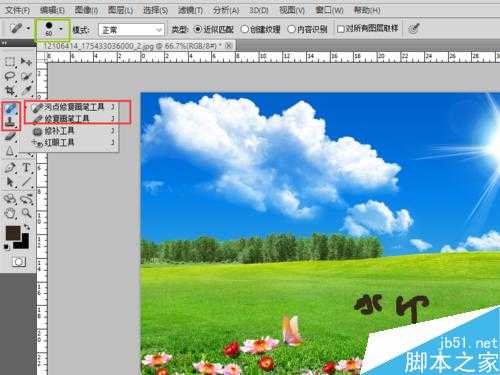Select the Clone Stamp tool
Image resolution: width=500 pixels, height=375 pixels.
pyautogui.click(x=11, y=122)
